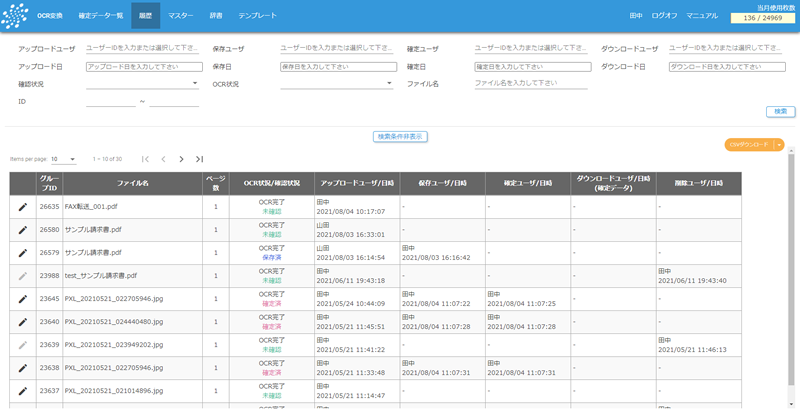This screenshot has height=419, width=800.
Task: Click the edit pencil for group 26580
Action: point(23,229)
